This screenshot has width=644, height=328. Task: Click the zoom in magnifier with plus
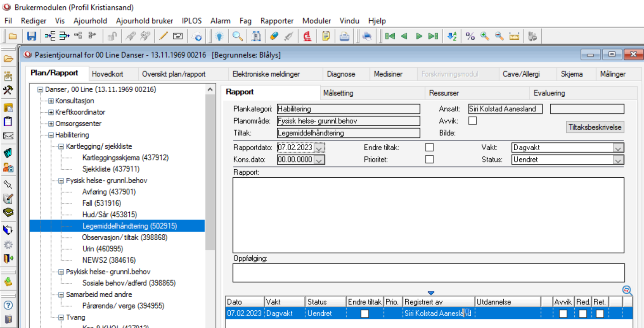tap(485, 36)
